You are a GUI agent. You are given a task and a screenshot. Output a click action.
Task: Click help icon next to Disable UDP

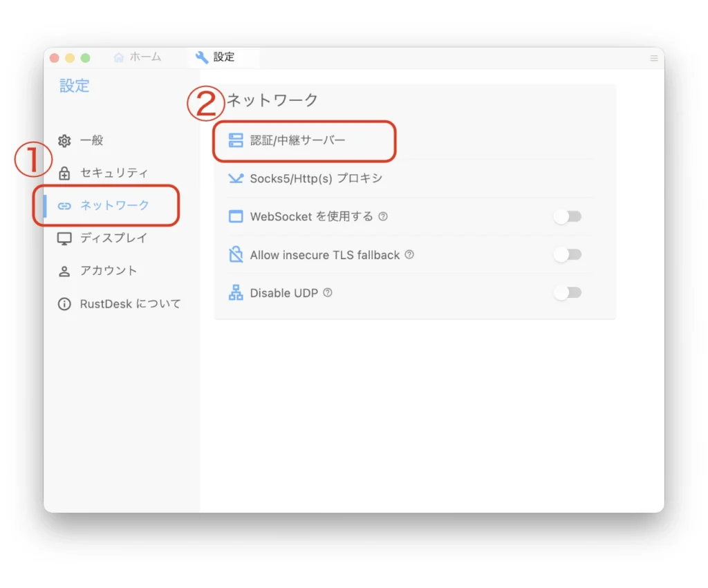coord(328,293)
